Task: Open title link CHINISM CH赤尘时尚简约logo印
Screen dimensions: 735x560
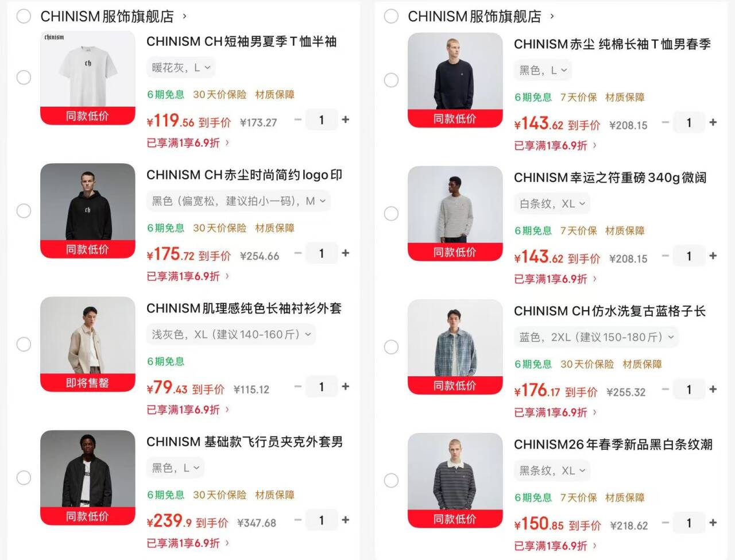Action: (x=244, y=175)
